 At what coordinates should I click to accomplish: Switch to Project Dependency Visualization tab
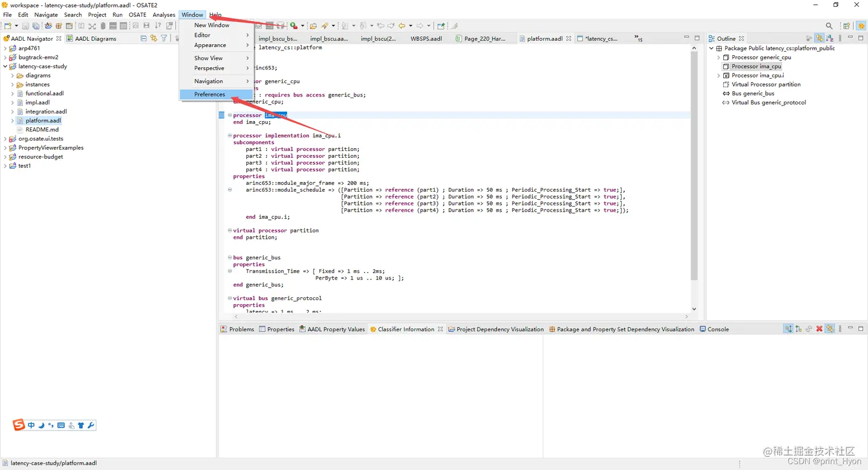496,329
